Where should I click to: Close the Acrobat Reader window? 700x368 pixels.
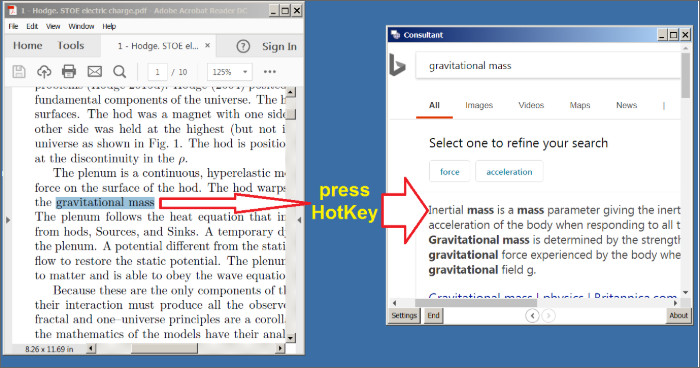297,10
